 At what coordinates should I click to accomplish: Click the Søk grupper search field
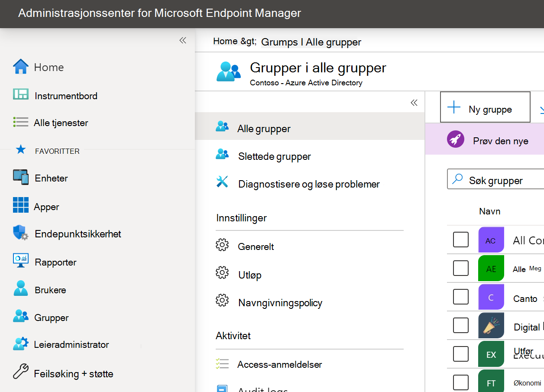[x=495, y=179]
